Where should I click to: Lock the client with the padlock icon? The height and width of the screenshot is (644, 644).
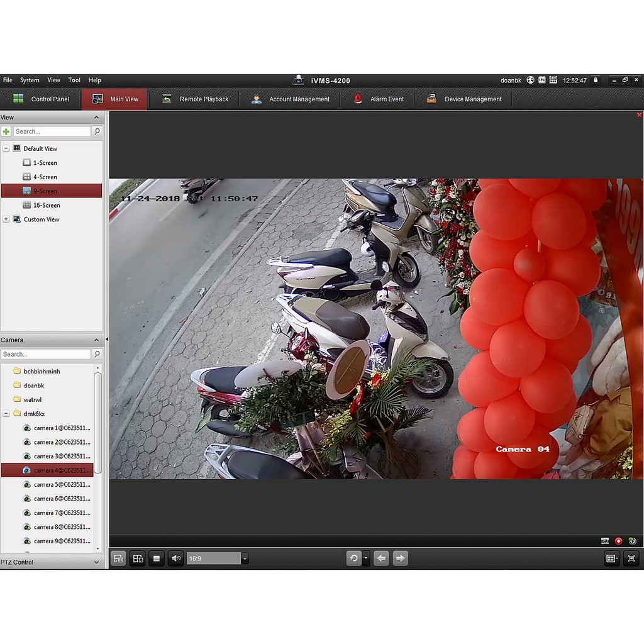(x=596, y=80)
